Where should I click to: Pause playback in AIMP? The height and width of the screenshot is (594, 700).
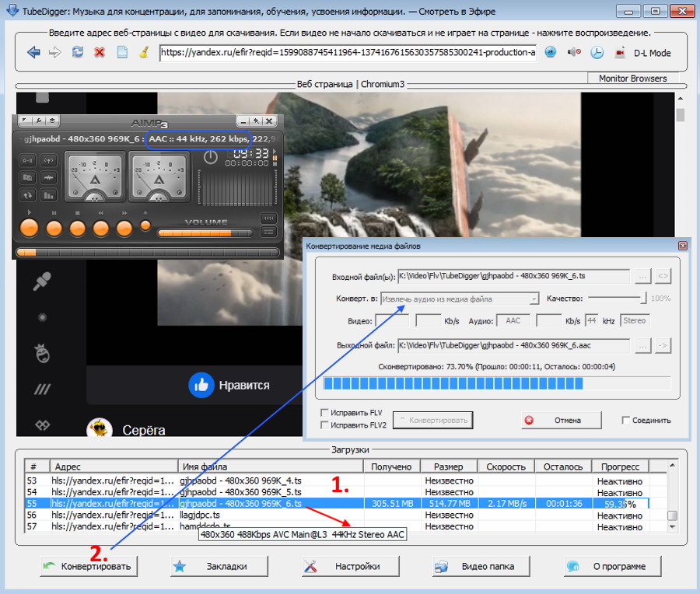click(x=54, y=229)
